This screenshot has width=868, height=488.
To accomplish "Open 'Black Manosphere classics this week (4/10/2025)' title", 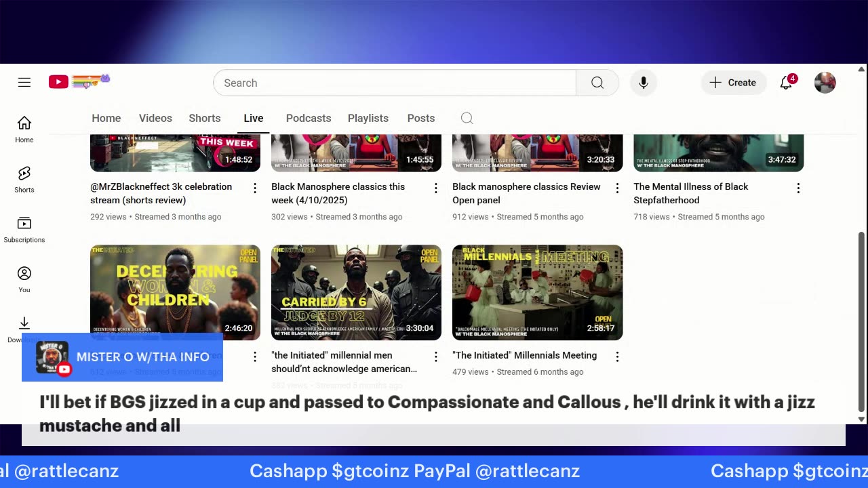I will [338, 193].
